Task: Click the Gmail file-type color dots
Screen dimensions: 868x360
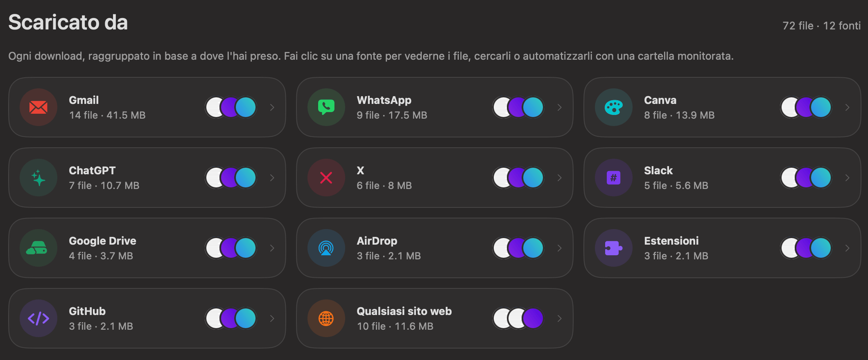Action: [231, 107]
